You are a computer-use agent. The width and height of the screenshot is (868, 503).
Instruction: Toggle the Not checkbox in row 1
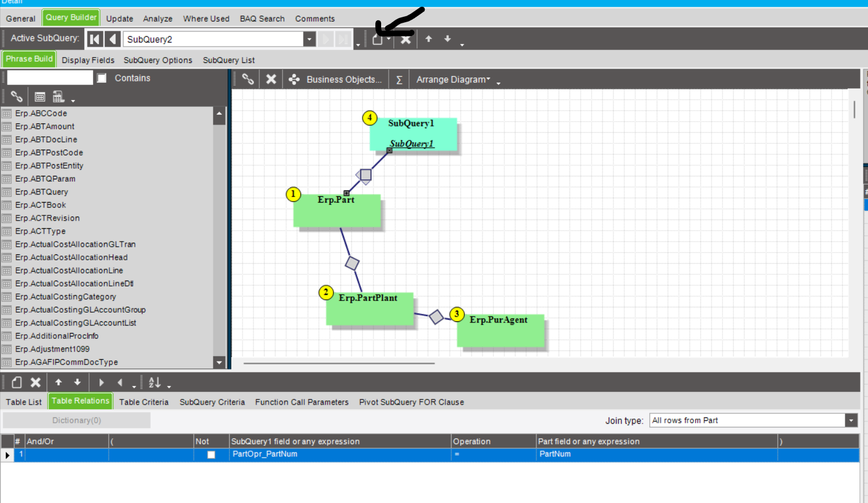211,455
